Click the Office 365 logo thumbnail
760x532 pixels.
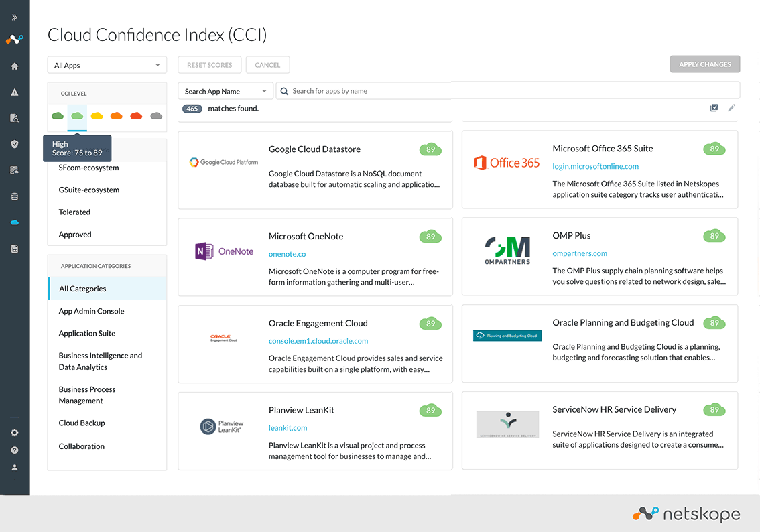tap(507, 163)
